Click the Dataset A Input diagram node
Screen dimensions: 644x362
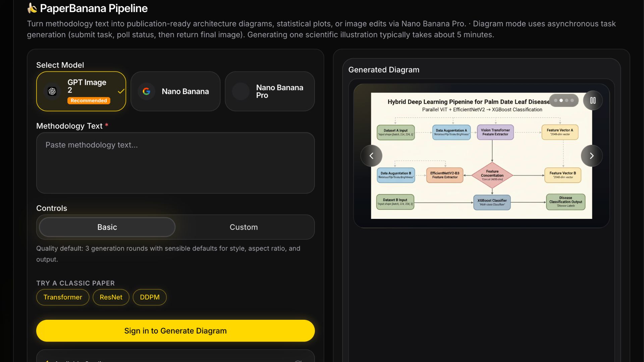pyautogui.click(x=396, y=132)
